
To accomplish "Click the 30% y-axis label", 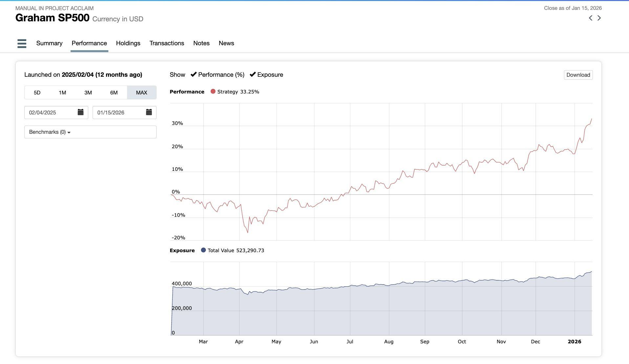I will tap(177, 123).
